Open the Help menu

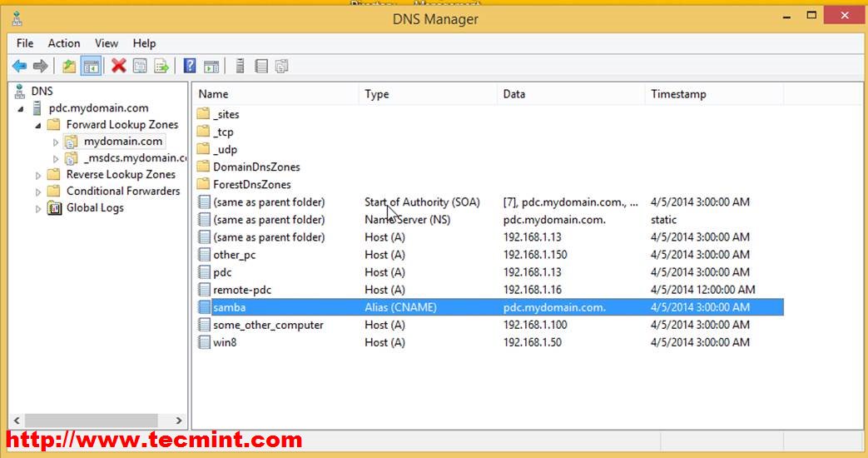click(144, 43)
